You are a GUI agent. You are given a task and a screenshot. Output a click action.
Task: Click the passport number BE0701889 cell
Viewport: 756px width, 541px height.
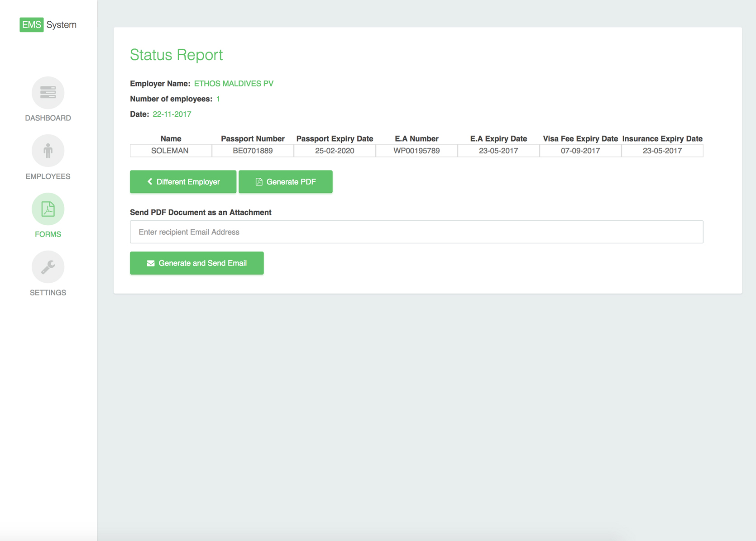(253, 151)
